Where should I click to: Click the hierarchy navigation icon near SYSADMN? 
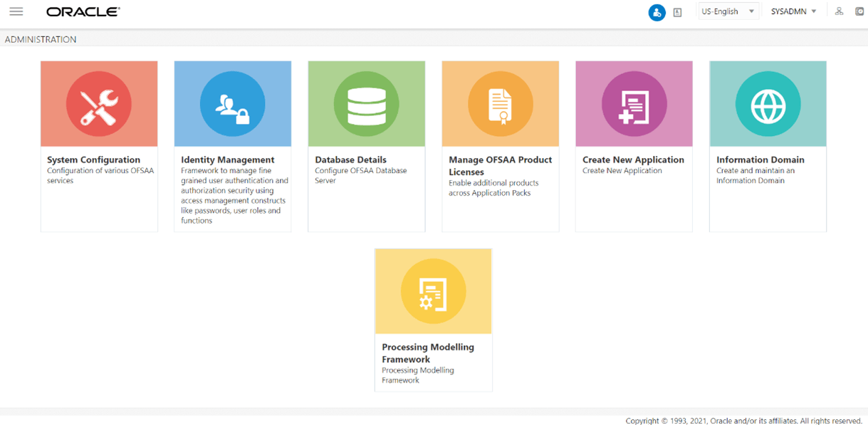pyautogui.click(x=839, y=11)
